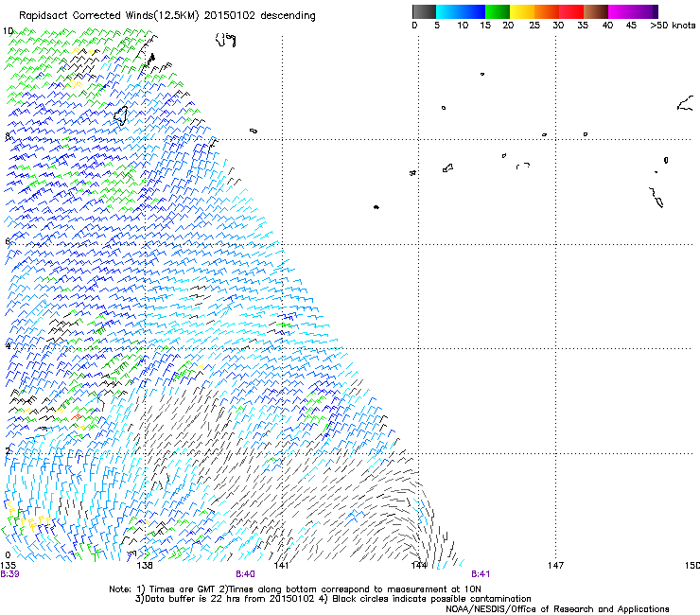This screenshot has height=615, width=700.
Task: Click the small filled island near 143E 6.7N
Action: click(x=376, y=207)
